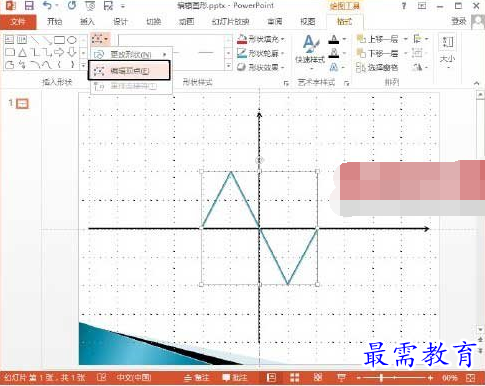Collapse the ribbon with the caret
Image resolution: width=485 pixels, height=386 pixels.
tap(477, 83)
